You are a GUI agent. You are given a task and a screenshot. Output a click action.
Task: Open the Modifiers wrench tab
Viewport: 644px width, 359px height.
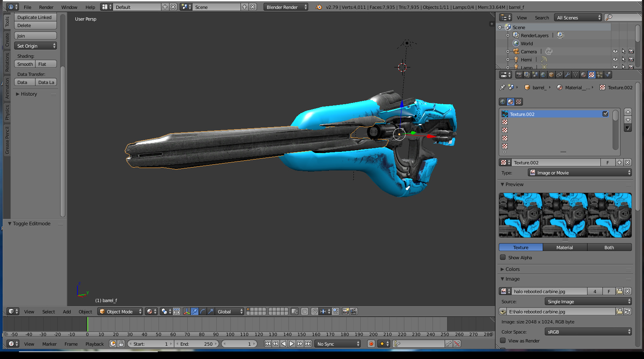pyautogui.click(x=567, y=75)
